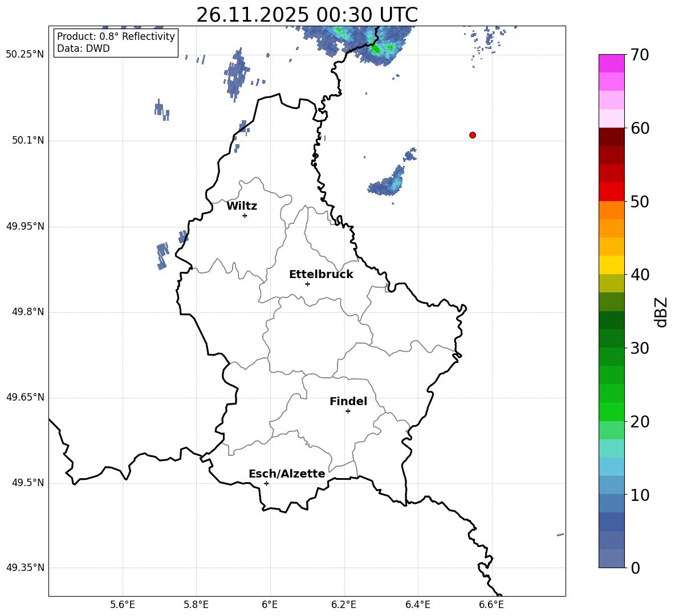
Task: Click the magenta 70 dBZ colorbar segment
Action: coord(611,63)
